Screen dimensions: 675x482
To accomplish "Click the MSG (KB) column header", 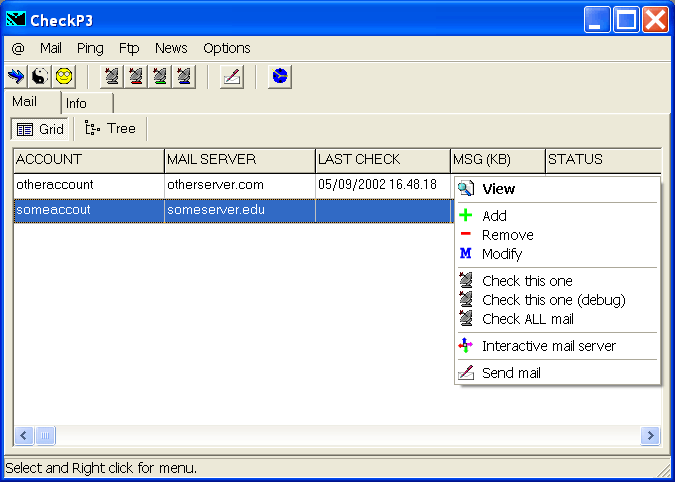I will 498,160.
